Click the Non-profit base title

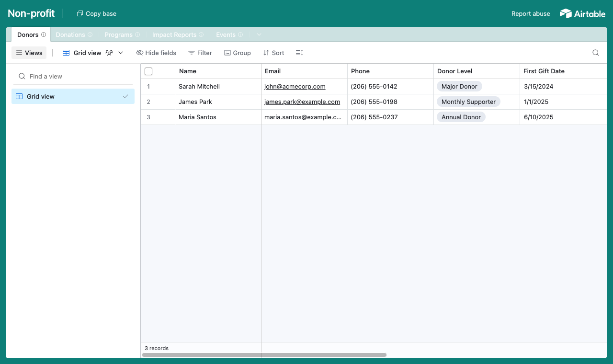pos(31,13)
